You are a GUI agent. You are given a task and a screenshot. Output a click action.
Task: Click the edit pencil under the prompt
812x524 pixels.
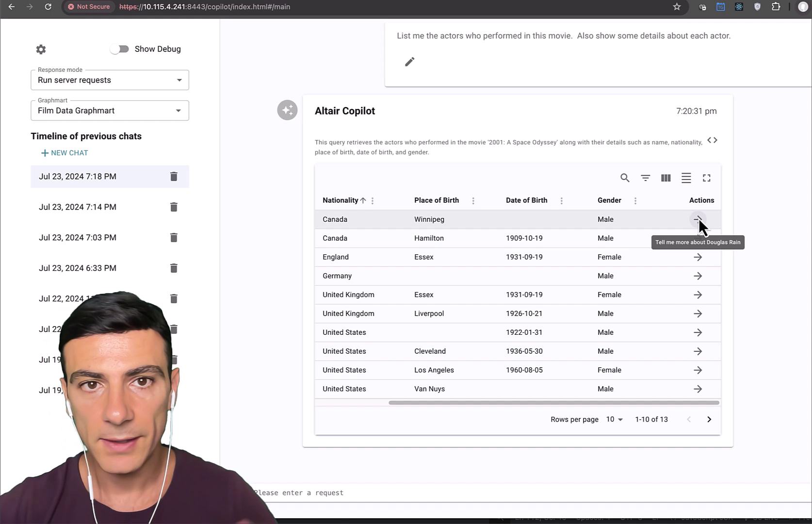tap(409, 61)
